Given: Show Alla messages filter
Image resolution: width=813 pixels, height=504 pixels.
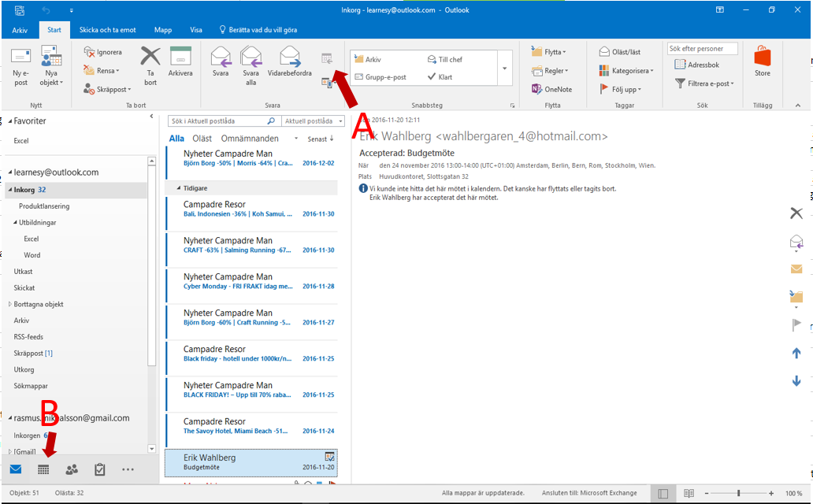Looking at the screenshot, I should coord(176,139).
